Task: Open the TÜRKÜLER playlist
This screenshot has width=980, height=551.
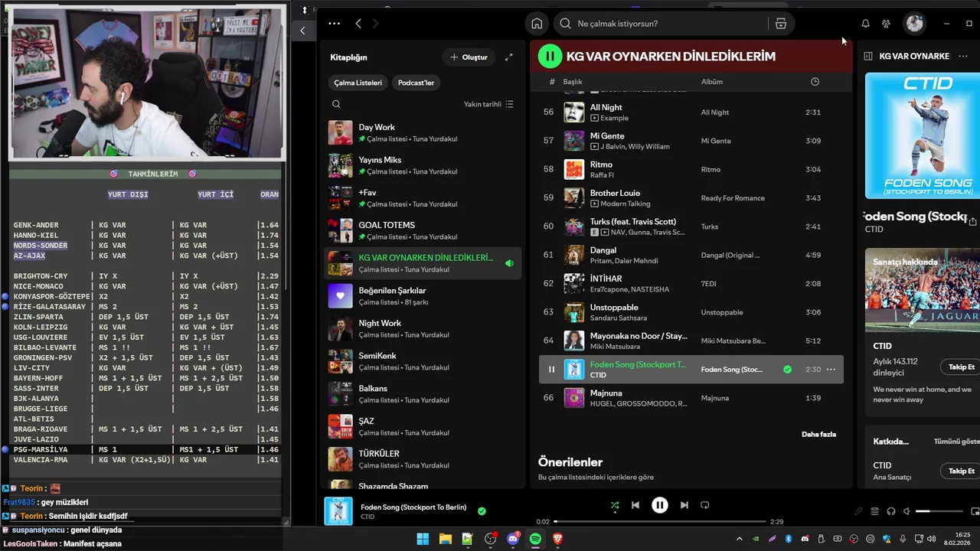Action: tap(423, 459)
